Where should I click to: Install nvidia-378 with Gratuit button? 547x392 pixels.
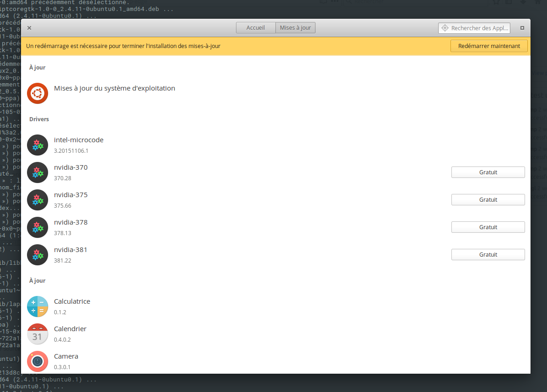pyautogui.click(x=488, y=227)
